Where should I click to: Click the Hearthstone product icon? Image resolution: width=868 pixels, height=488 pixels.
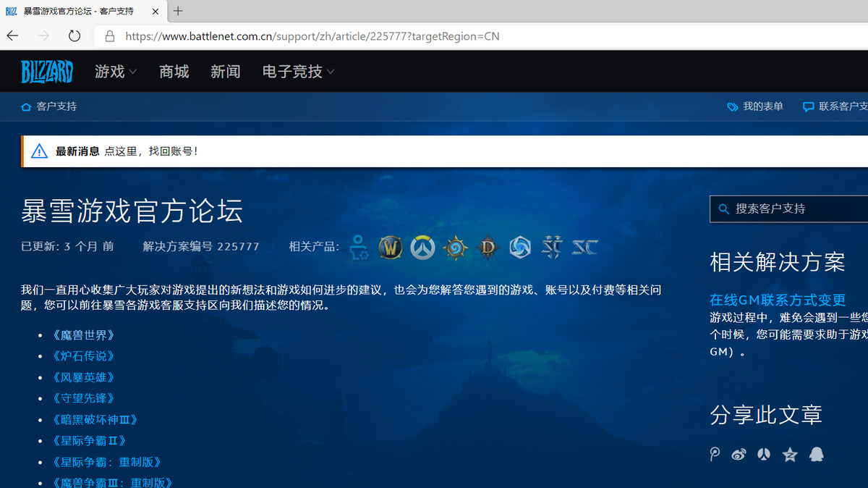[455, 248]
